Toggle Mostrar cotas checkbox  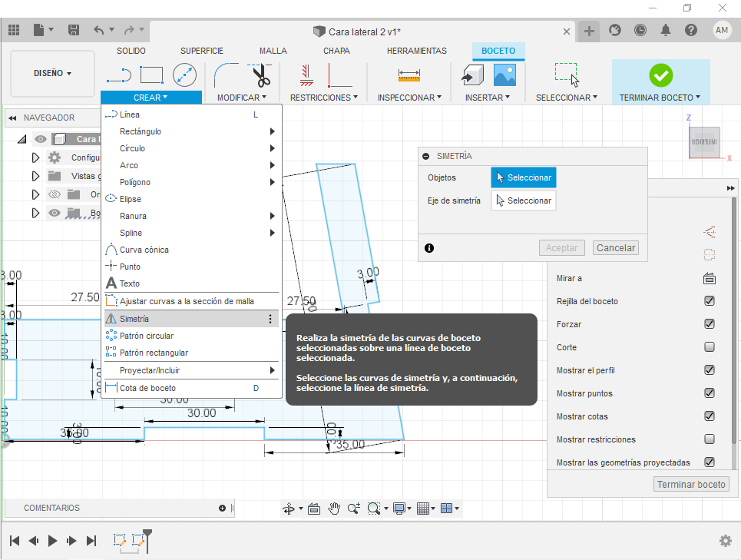pyautogui.click(x=710, y=416)
